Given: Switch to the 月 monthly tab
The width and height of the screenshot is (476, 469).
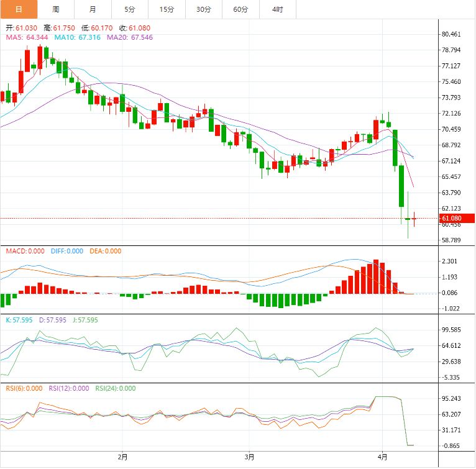Looking at the screenshot, I should pos(93,9).
